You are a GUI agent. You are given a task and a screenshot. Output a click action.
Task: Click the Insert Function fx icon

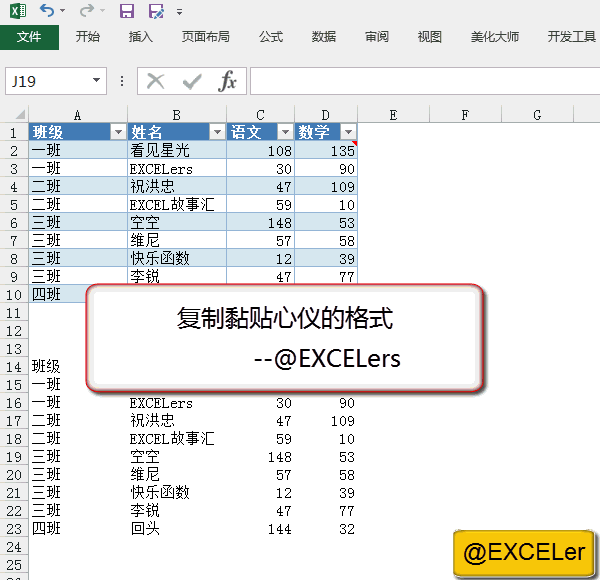pos(228,81)
